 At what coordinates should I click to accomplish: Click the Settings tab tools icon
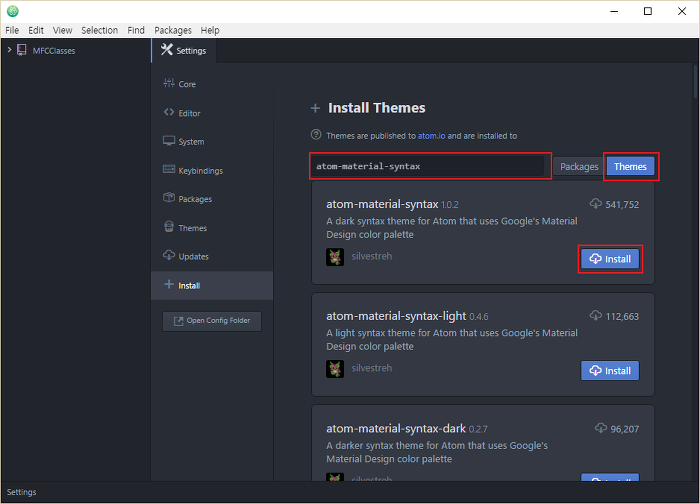pos(167,50)
